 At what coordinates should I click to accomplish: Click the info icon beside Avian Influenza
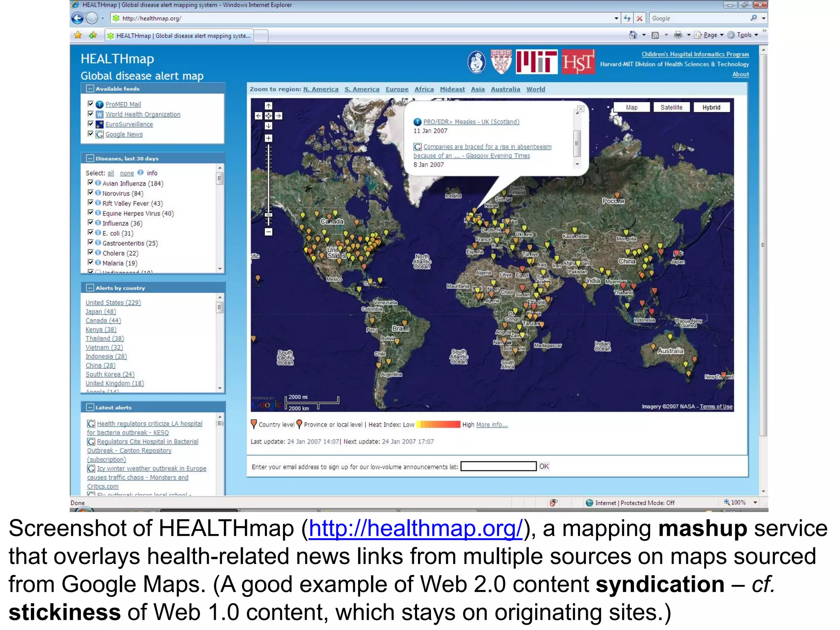pos(98,183)
